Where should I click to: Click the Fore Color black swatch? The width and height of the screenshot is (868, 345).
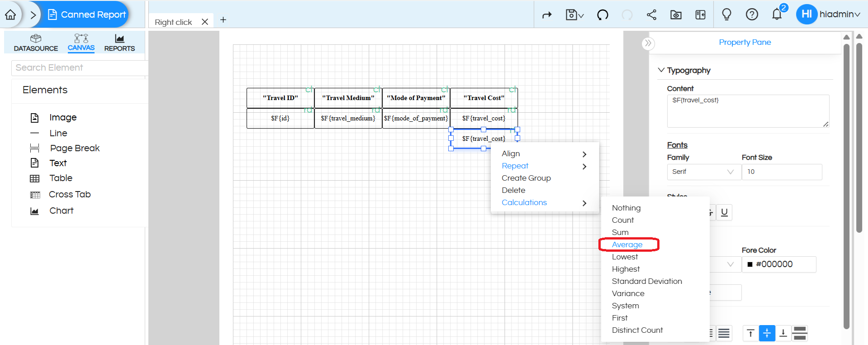tap(750, 264)
